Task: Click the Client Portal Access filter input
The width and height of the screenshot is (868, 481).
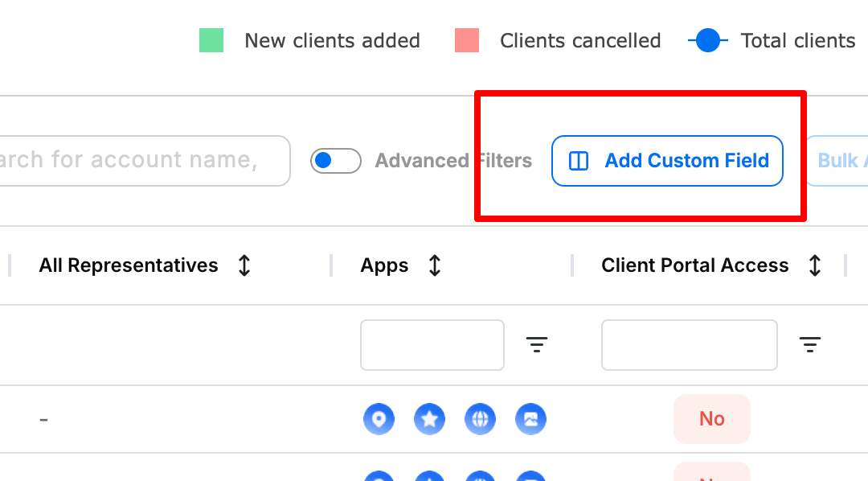Action: [690, 345]
